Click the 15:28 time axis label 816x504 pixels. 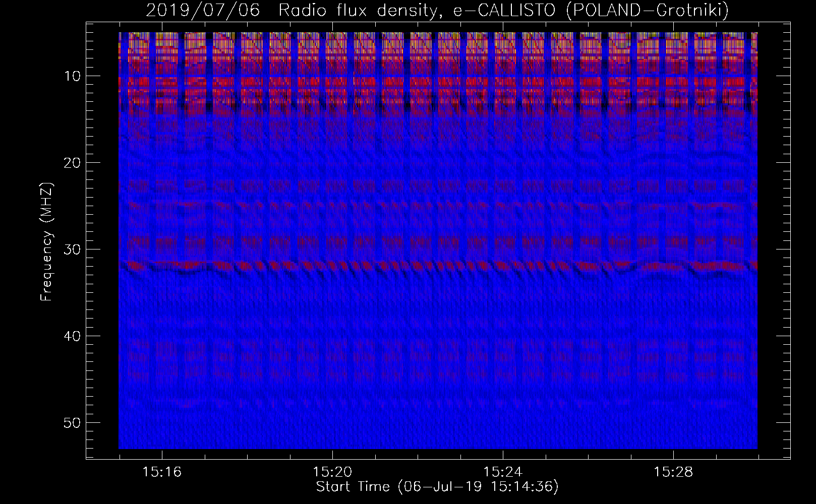click(x=673, y=472)
